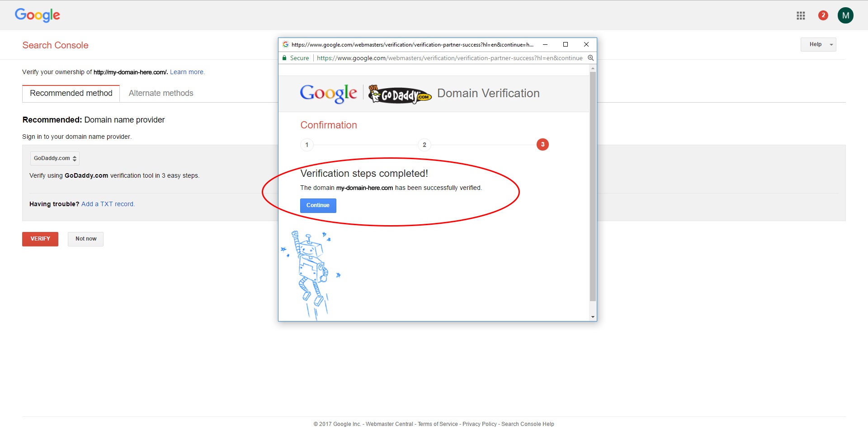
Task: Click the popup scrollbar up arrow
Action: 593,68
